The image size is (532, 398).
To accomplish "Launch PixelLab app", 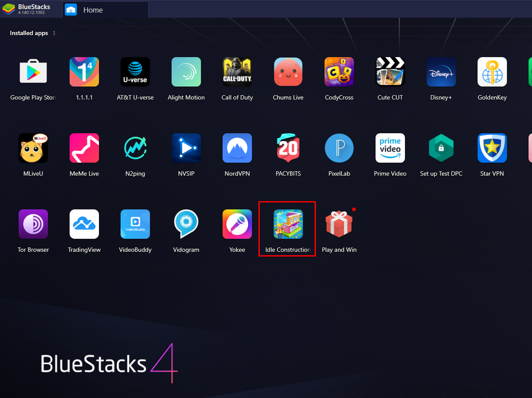I will [x=339, y=148].
